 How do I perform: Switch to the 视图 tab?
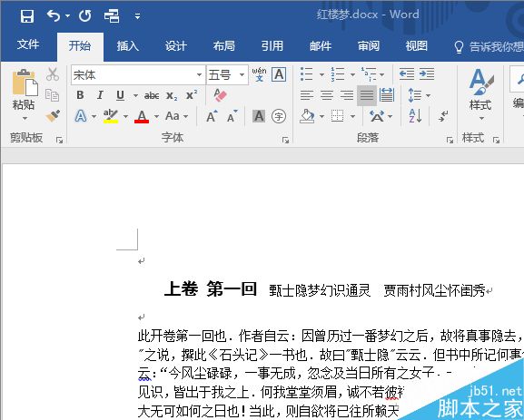click(417, 45)
